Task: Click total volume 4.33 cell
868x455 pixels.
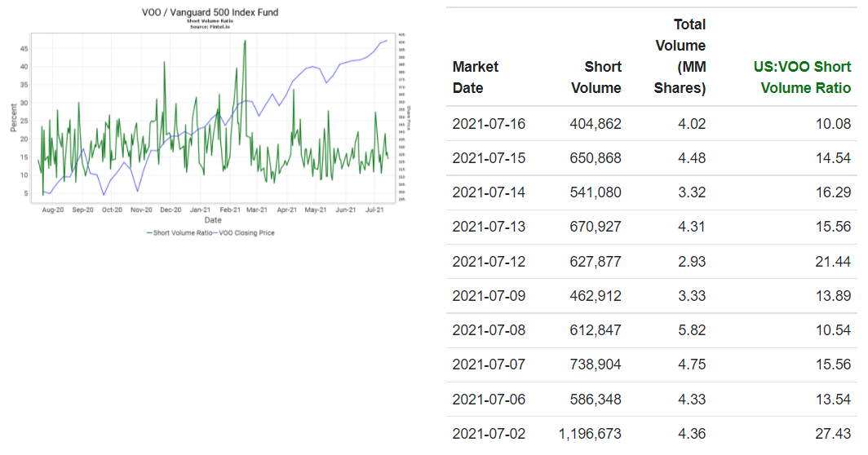Action: click(x=692, y=399)
